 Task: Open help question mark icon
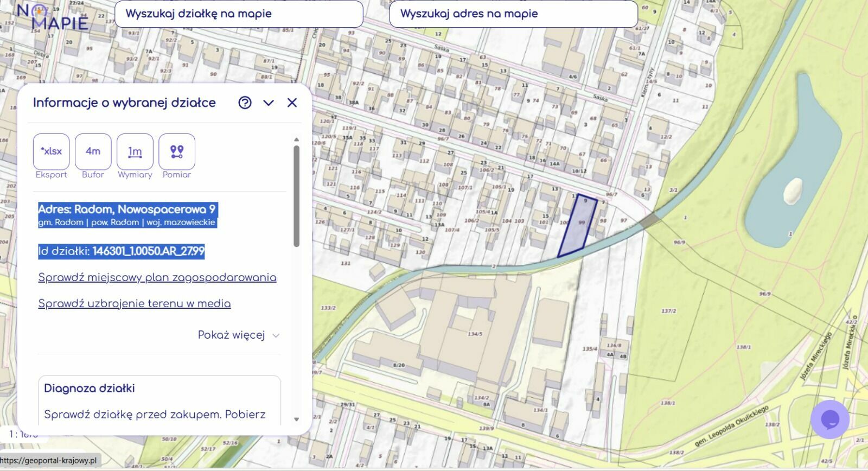(x=245, y=103)
